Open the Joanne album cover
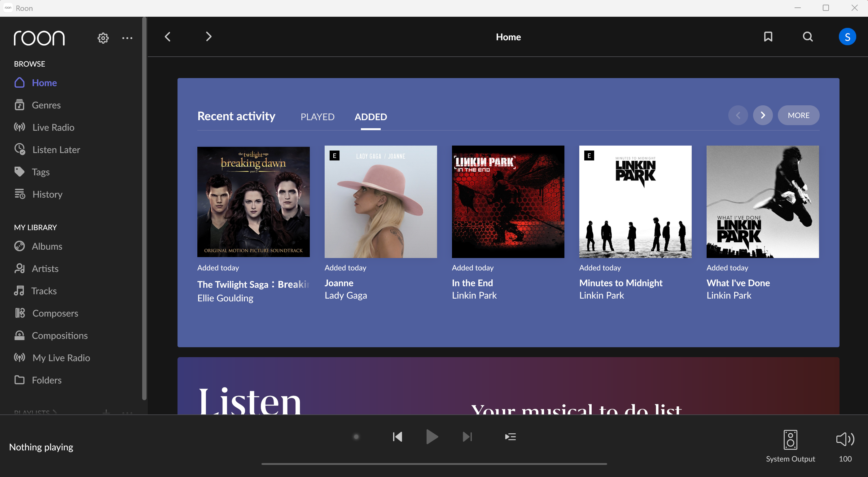This screenshot has height=477, width=868. tap(380, 201)
